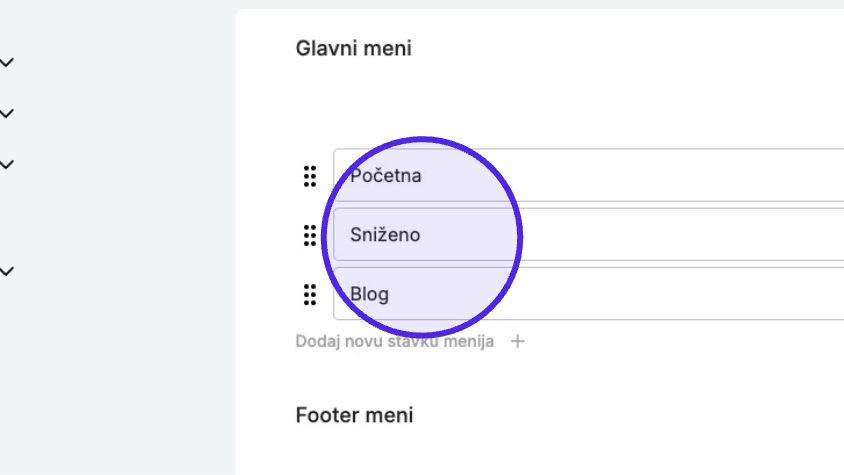Click empty right side of Sniženo row
This screenshot has width=844, height=475.
[700, 235]
